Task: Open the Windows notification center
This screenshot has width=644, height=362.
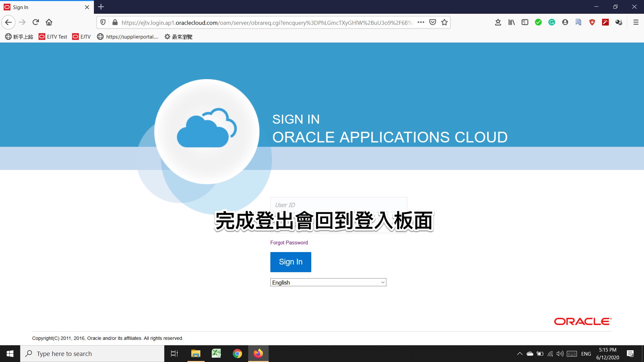Action: [630, 354]
